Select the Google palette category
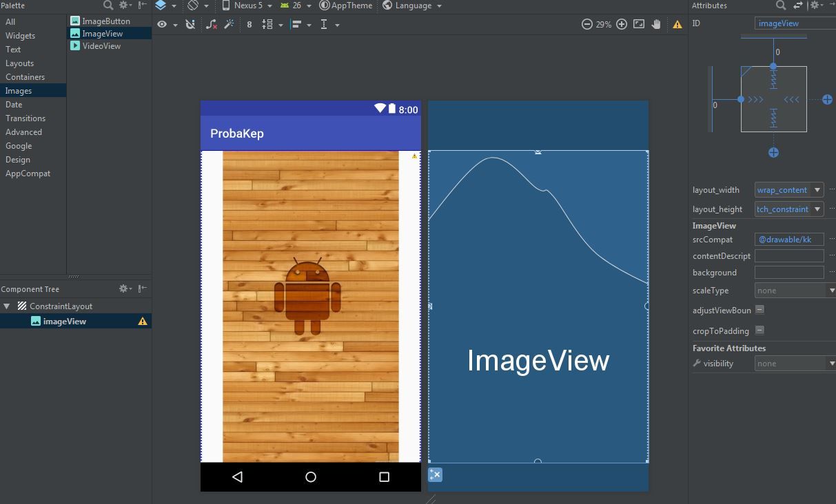This screenshot has width=836, height=504. (x=19, y=146)
